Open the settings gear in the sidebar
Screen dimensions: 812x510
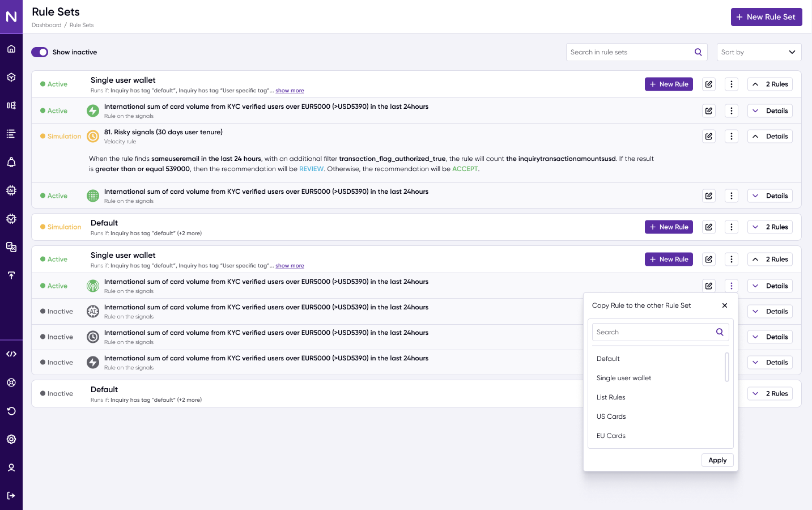click(11, 439)
